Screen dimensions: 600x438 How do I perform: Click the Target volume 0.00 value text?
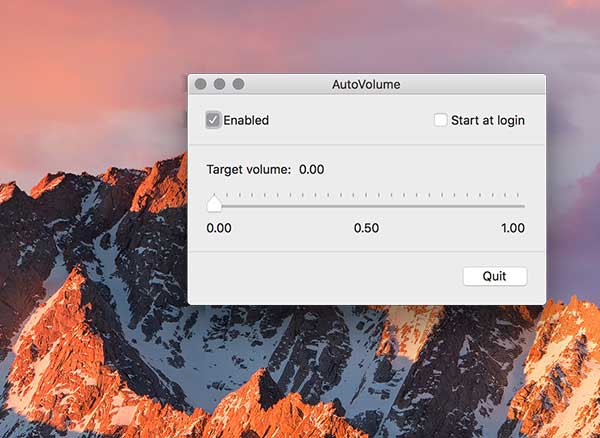click(311, 169)
